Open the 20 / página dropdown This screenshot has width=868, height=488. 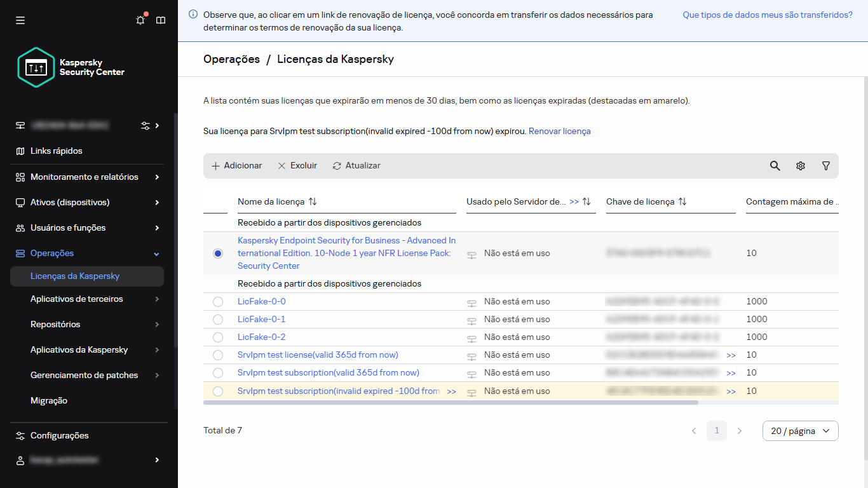coord(800,431)
